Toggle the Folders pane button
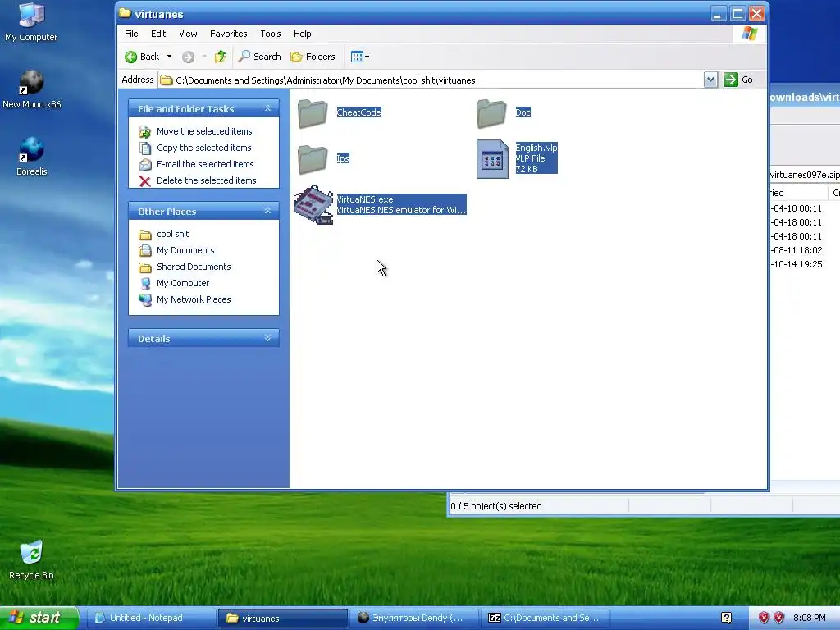The image size is (840, 630). pos(313,57)
